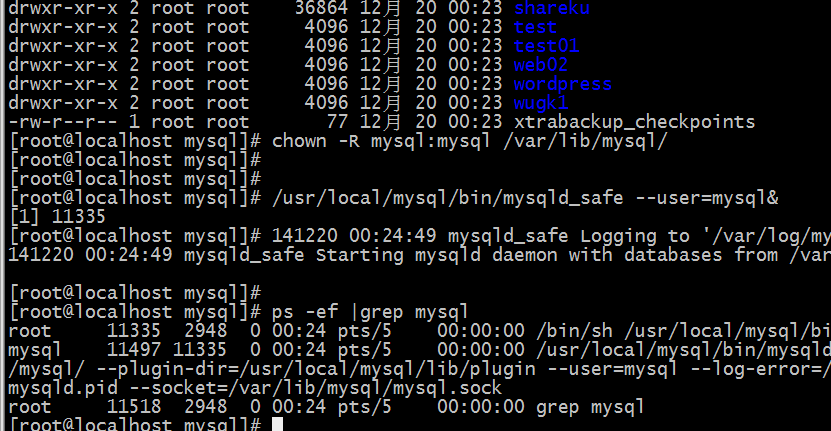Click the size 77 in the xtrabackup_checkpoints row
Viewport: 831px width, 431px height.
click(338, 122)
